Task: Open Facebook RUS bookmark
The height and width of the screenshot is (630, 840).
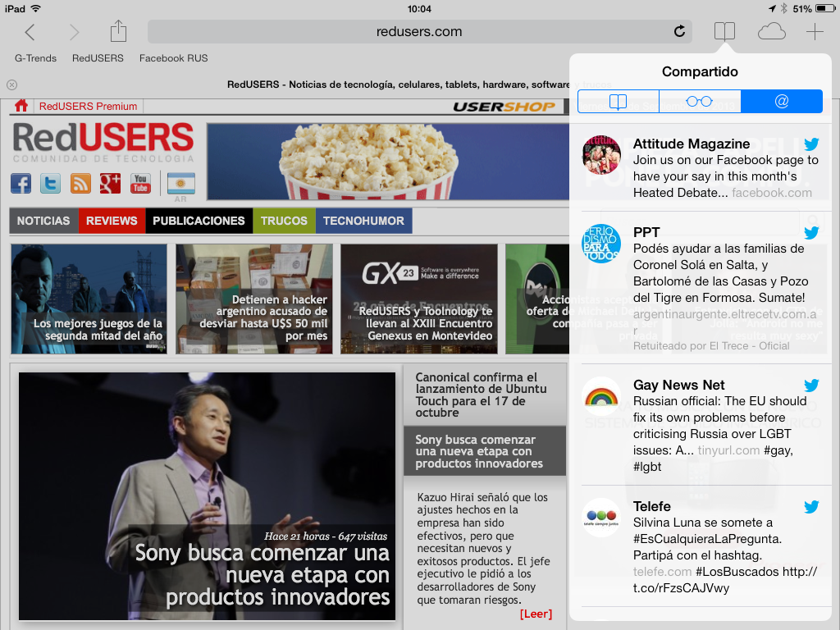Action: pos(174,58)
